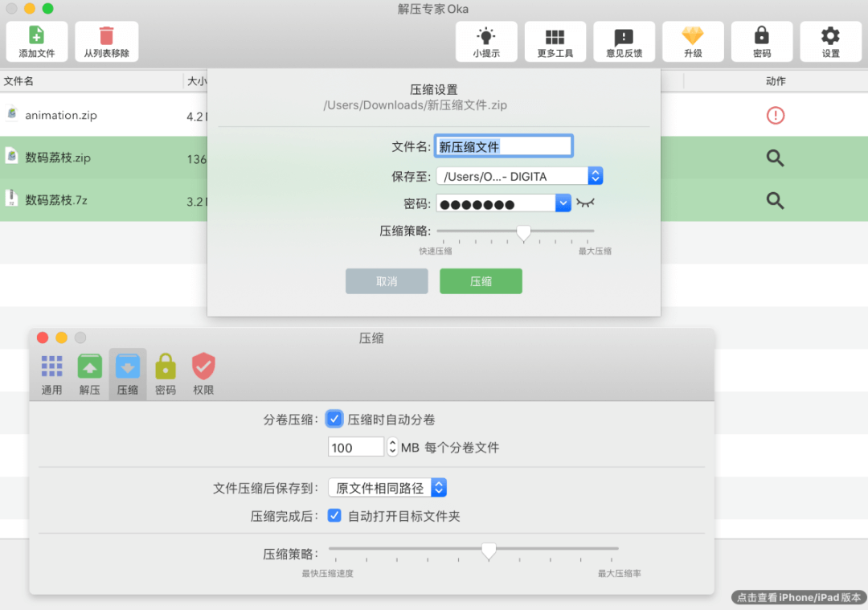Click the 压缩策略 slider handle in preferences
This screenshot has width=868, height=610.
pyautogui.click(x=489, y=551)
